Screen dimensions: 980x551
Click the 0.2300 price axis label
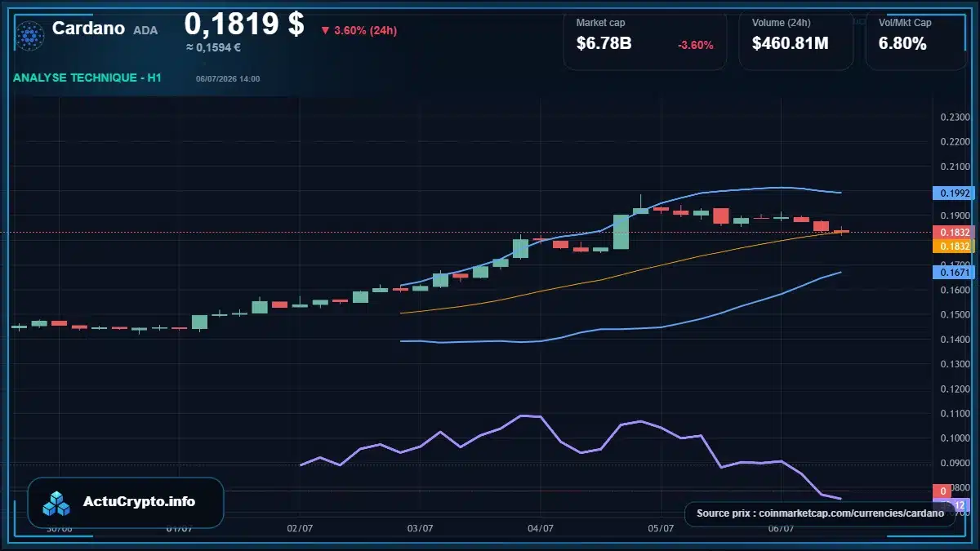(x=955, y=118)
